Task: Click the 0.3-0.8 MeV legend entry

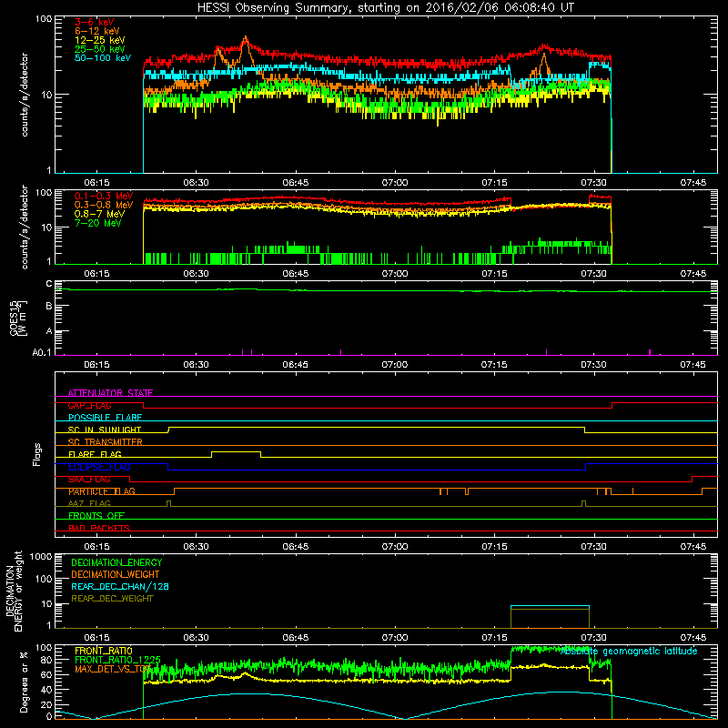Action: [x=104, y=205]
